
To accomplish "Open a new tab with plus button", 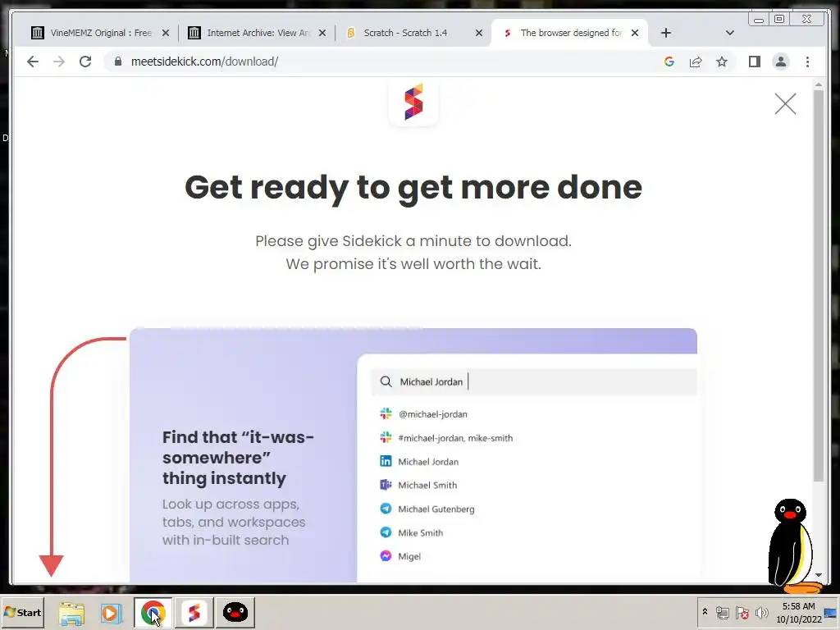I will (x=666, y=33).
